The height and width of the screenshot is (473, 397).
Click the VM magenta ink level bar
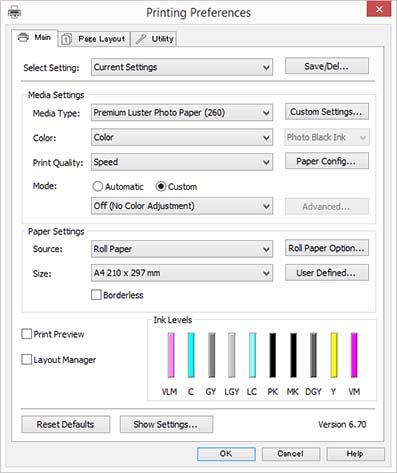click(x=354, y=355)
